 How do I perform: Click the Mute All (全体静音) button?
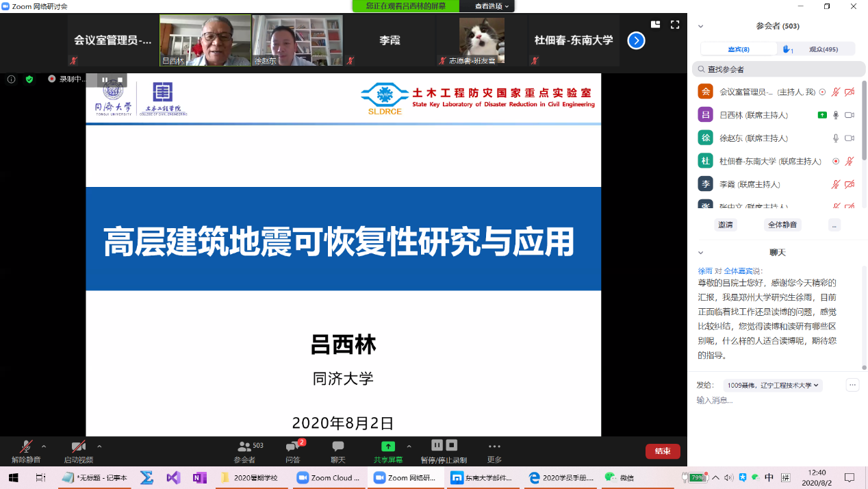click(x=782, y=225)
